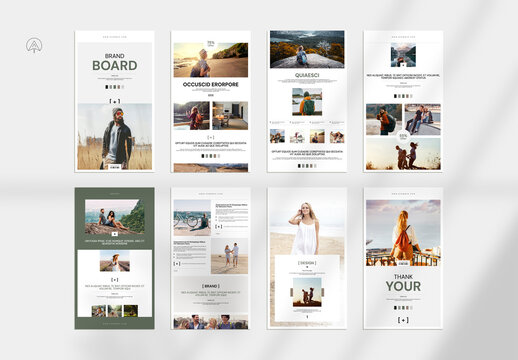The image size is (518, 360).
Task: Select the color palette at bottom of Quiaesci card
Action: coord(307,166)
